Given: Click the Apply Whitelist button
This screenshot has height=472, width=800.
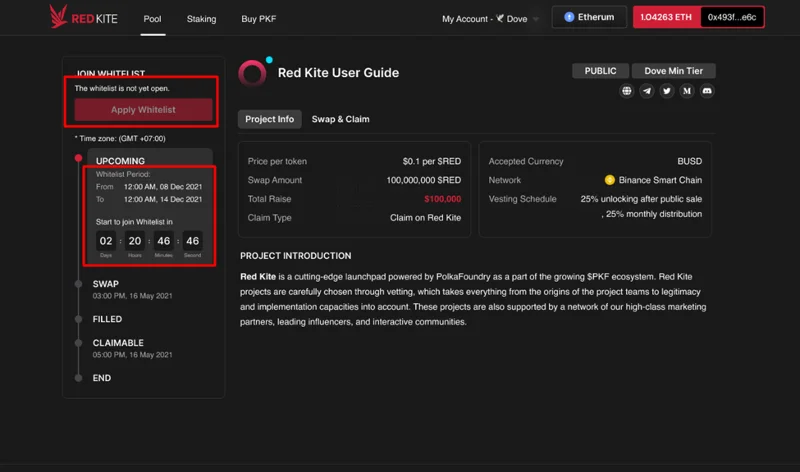Looking at the screenshot, I should tap(143, 110).
